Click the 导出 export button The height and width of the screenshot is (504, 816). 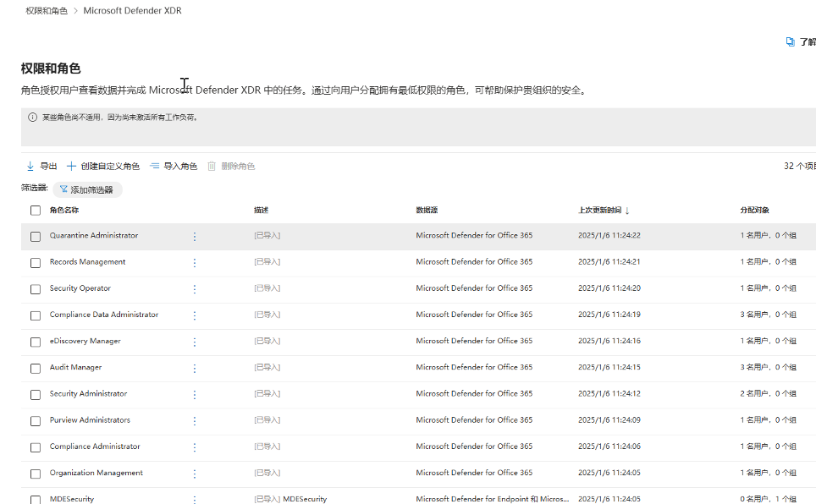click(x=41, y=167)
